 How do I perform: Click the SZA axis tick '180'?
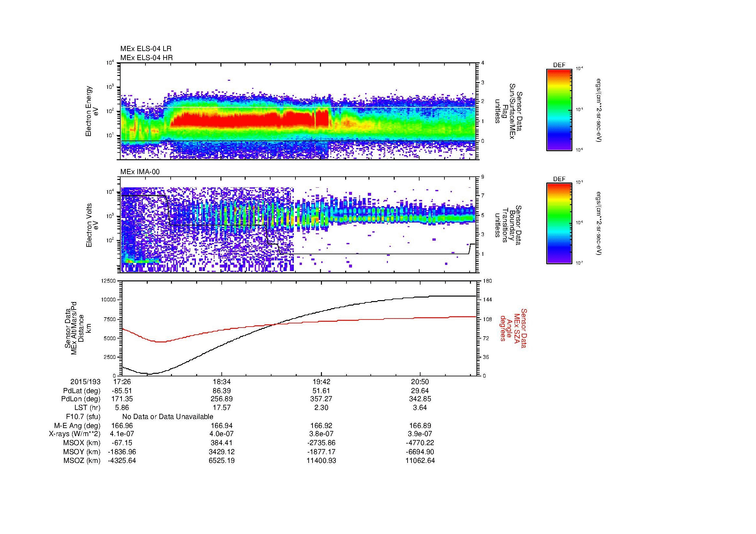(487, 281)
